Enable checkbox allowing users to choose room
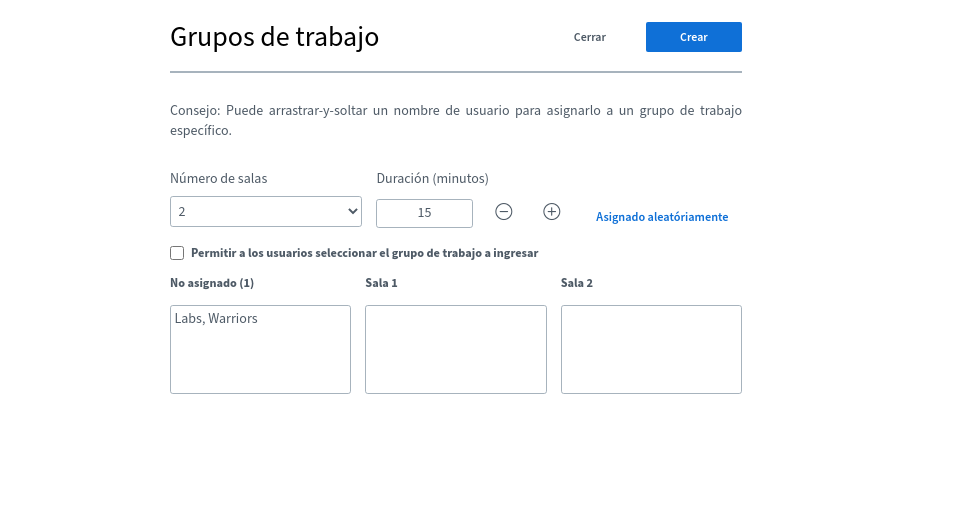The height and width of the screenshot is (520, 966). (x=177, y=253)
